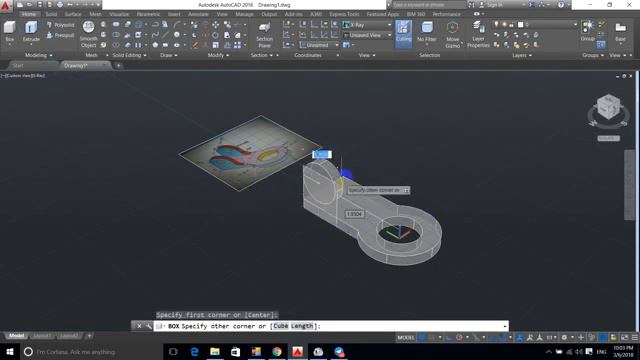Toggle grid display in status bar
Viewport: 640px width, 360px height.
click(x=422, y=338)
